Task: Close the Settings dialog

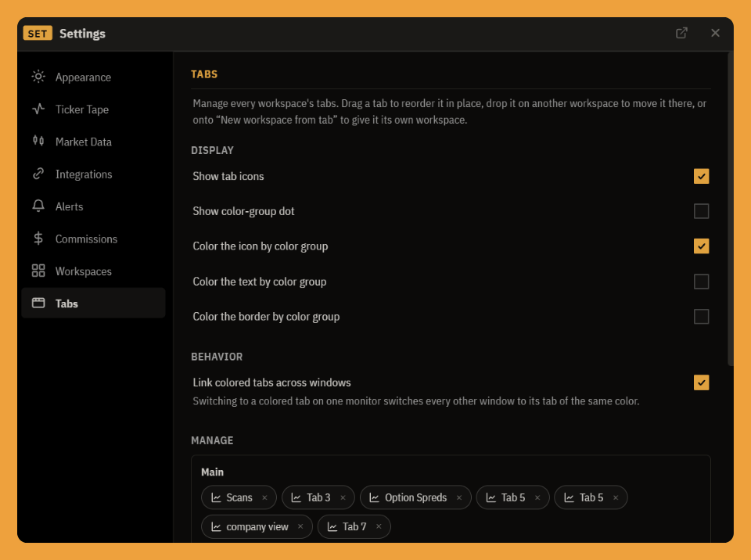Action: pyautogui.click(x=715, y=33)
